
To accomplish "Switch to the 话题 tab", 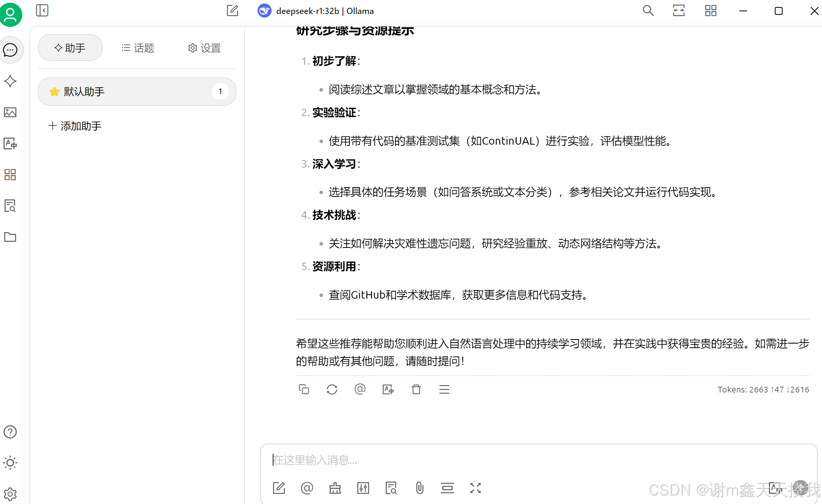I will (x=138, y=48).
